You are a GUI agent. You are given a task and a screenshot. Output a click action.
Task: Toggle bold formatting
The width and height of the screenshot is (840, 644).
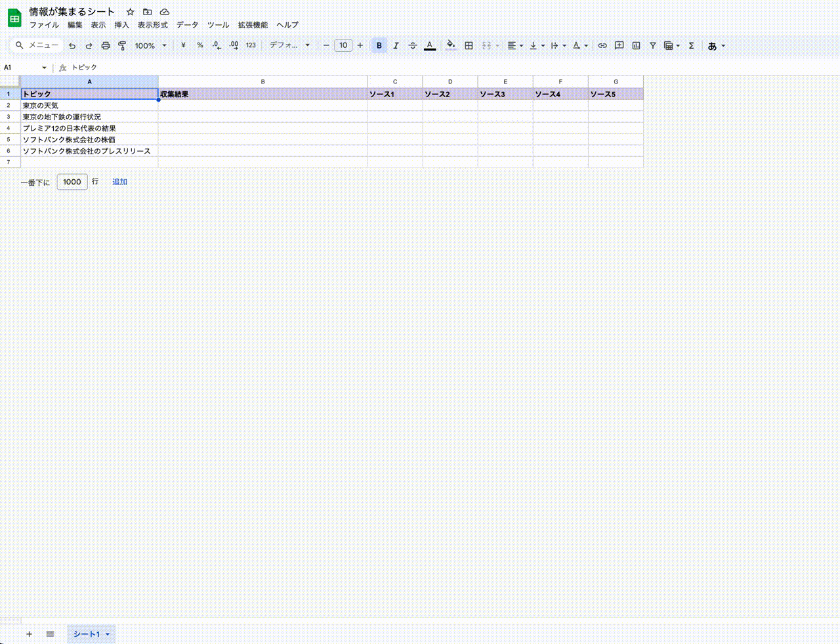379,46
